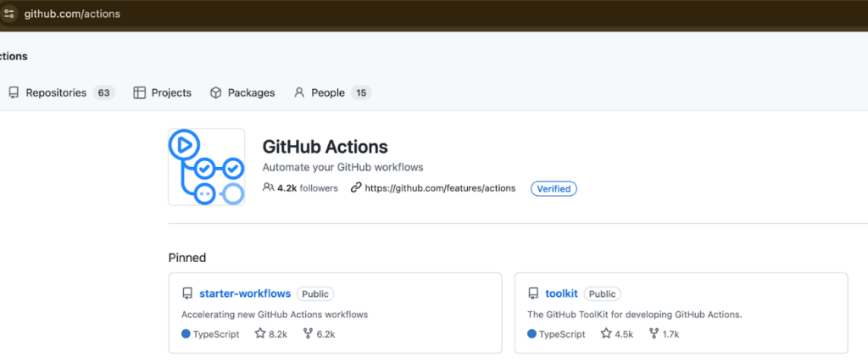This screenshot has width=868, height=363.
Task: Open the starter-workflows repository
Action: pos(245,293)
